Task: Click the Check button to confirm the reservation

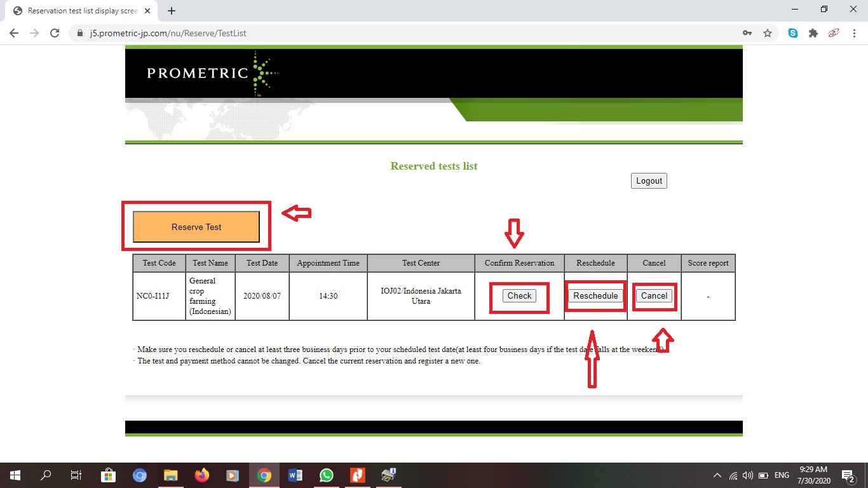Action: click(x=519, y=295)
